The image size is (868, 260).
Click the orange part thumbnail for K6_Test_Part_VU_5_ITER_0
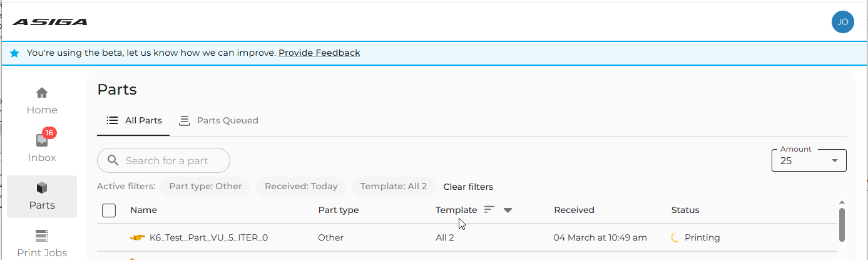point(137,237)
